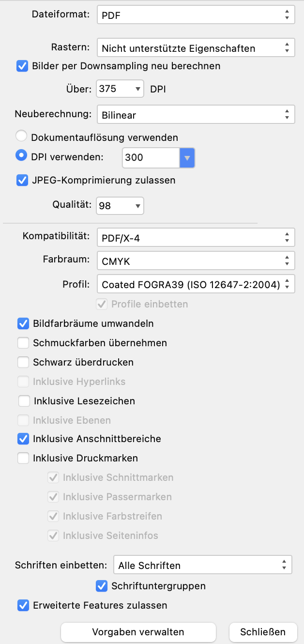Open the Dateiformat PDF dropdown

coord(196,15)
